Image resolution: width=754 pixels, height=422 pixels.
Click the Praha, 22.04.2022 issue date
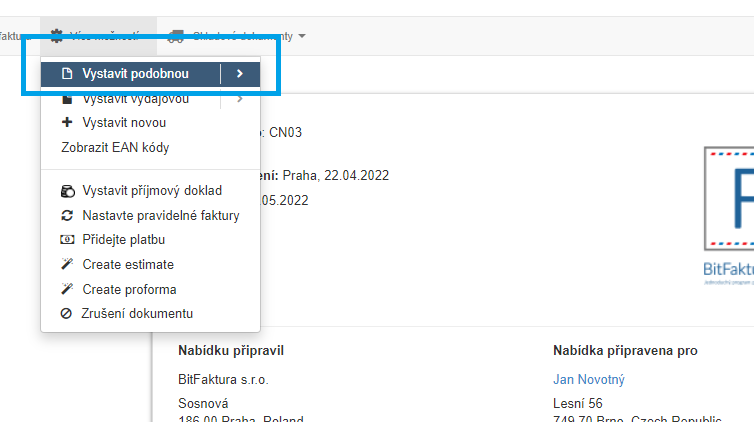click(x=336, y=175)
